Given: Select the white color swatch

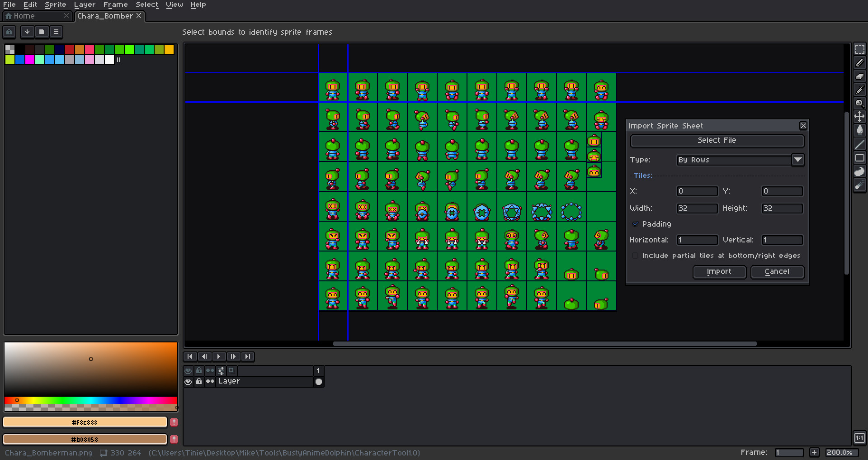Looking at the screenshot, I should coord(109,60).
